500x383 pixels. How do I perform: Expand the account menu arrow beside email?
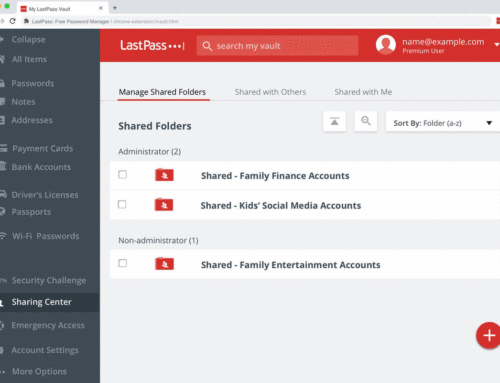tap(497, 44)
